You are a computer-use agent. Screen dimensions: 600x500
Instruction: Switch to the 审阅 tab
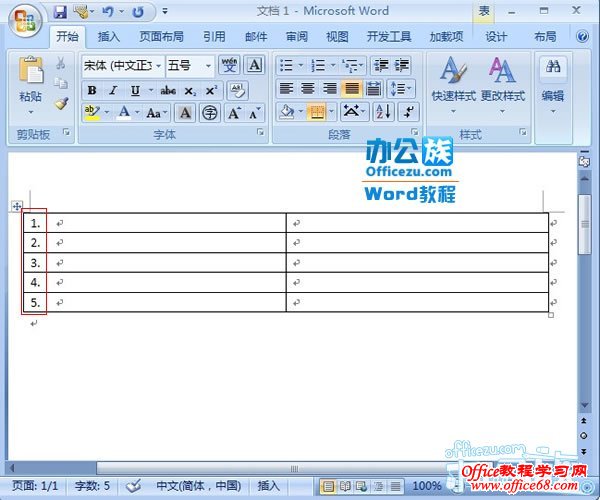coord(297,37)
